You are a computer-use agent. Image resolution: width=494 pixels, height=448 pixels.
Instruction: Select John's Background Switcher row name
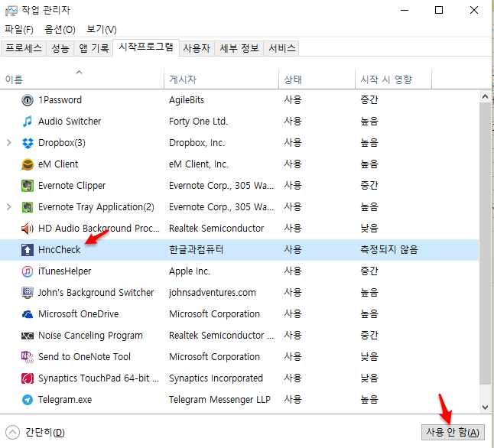96,293
